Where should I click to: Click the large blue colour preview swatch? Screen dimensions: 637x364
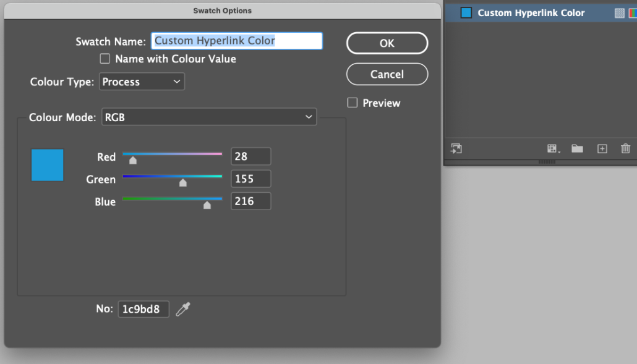pos(48,165)
